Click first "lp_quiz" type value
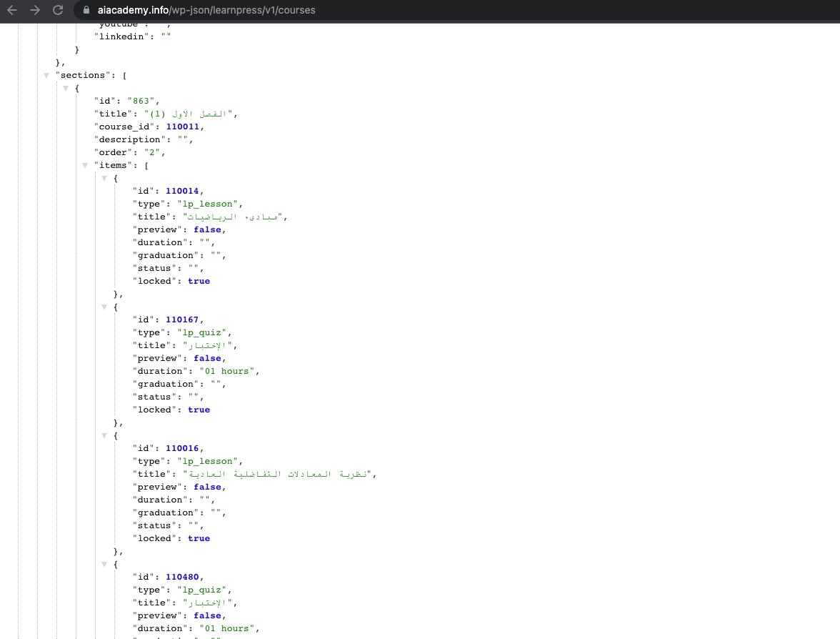The height and width of the screenshot is (639, 840). click(201, 332)
